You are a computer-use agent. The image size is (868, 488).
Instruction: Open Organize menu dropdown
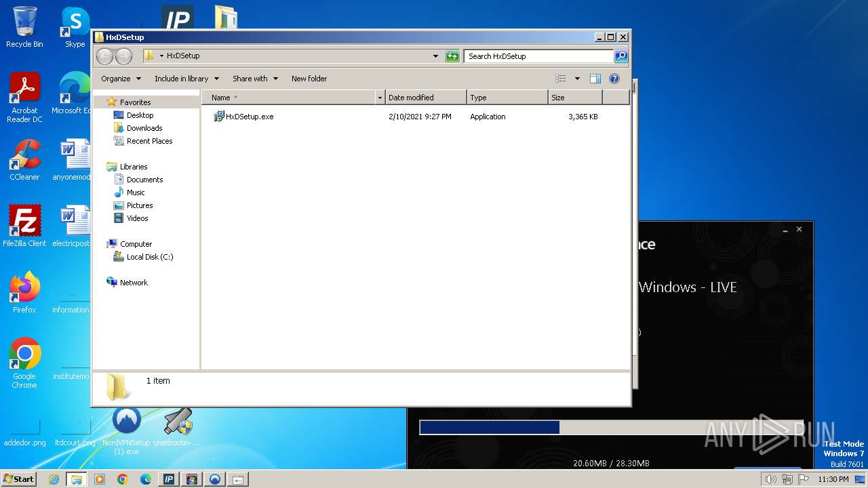[121, 79]
